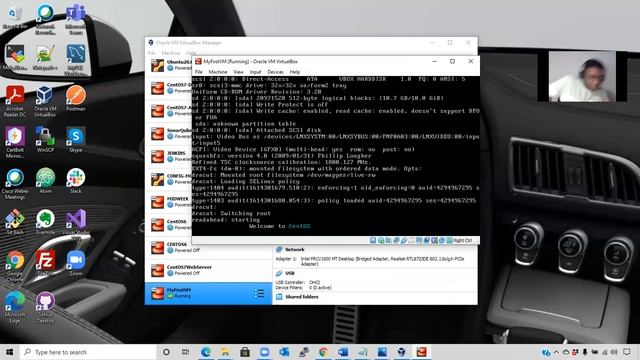
Task: Open Notepad++ desktop shortcut
Action: pyautogui.click(x=45, y=58)
